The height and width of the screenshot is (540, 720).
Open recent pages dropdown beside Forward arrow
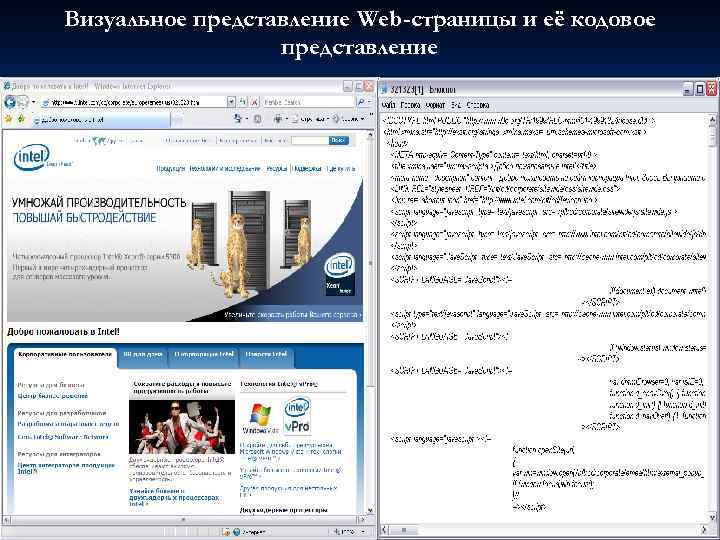[34, 102]
